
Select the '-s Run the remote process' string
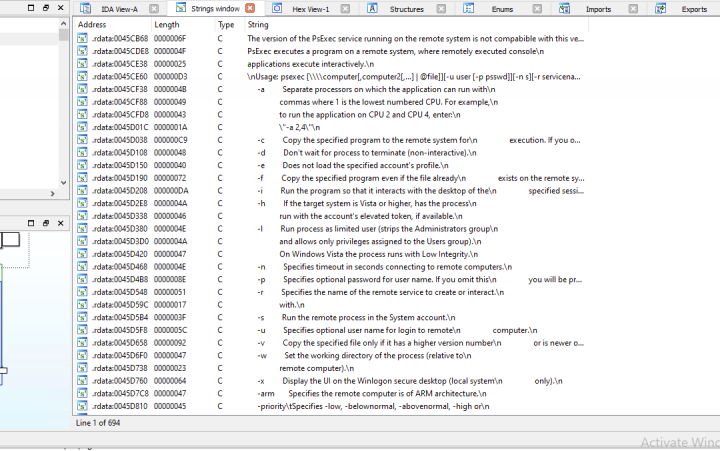click(356, 317)
